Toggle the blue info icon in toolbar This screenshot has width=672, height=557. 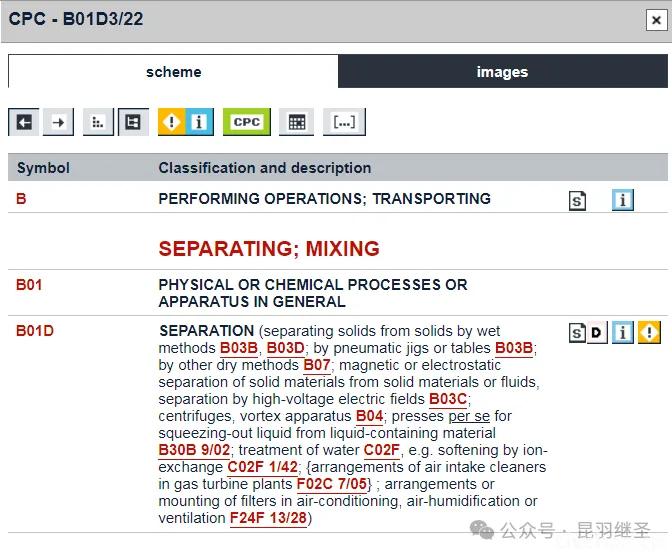tap(199, 122)
